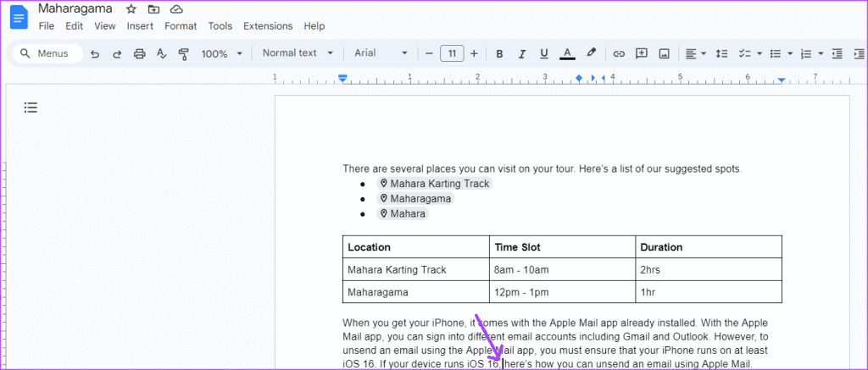The image size is (868, 370).
Task: Click the 2hrs table cell
Action: click(709, 269)
